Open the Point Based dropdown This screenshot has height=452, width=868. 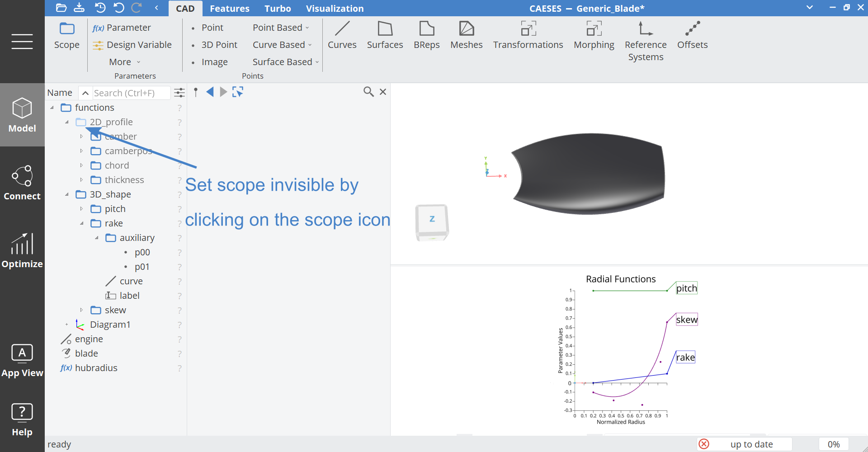(x=281, y=28)
